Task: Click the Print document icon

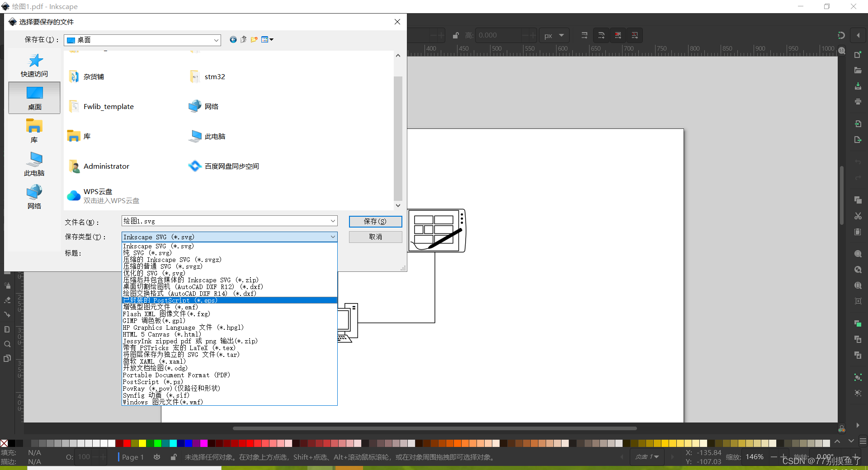Action: 858,101
